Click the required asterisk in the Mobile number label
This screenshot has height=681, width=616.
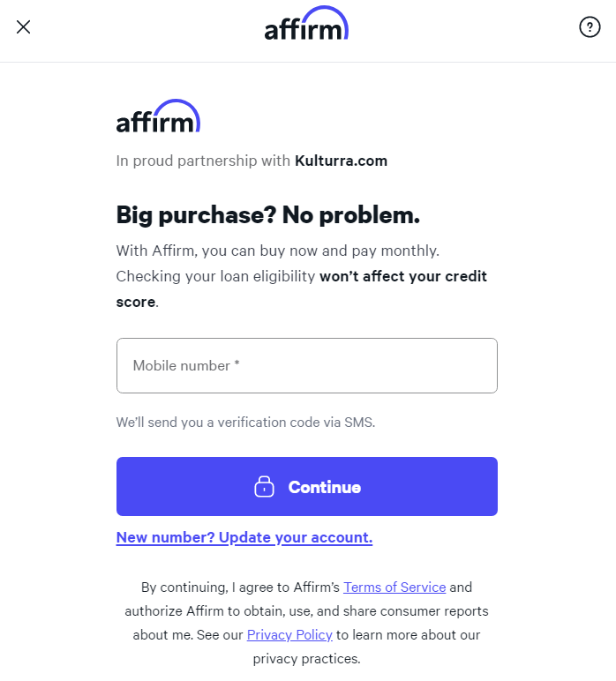(x=237, y=364)
